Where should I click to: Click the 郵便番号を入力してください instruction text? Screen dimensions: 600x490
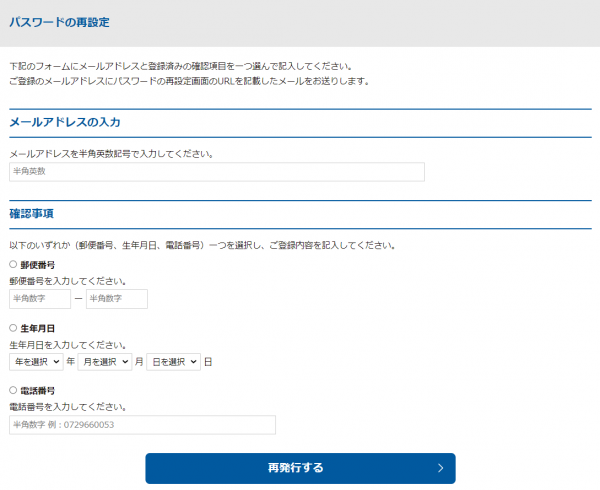67,281
